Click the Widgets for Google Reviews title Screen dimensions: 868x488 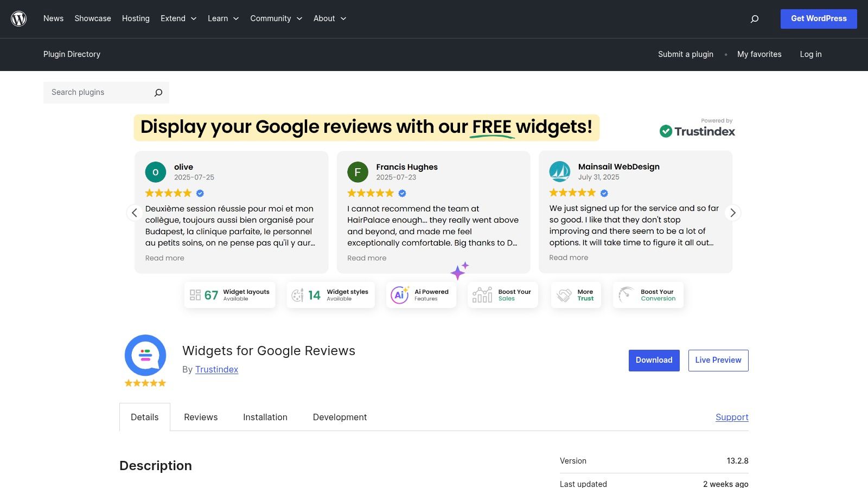[x=269, y=351]
